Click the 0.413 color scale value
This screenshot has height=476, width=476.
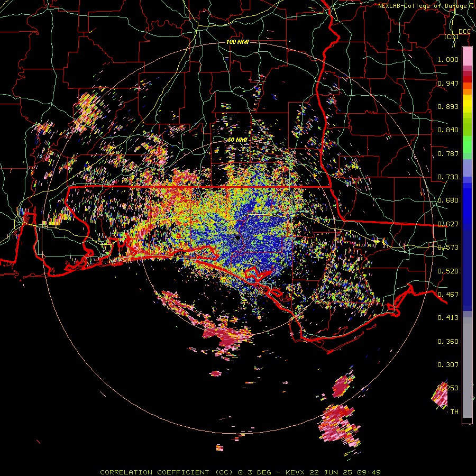448,318
